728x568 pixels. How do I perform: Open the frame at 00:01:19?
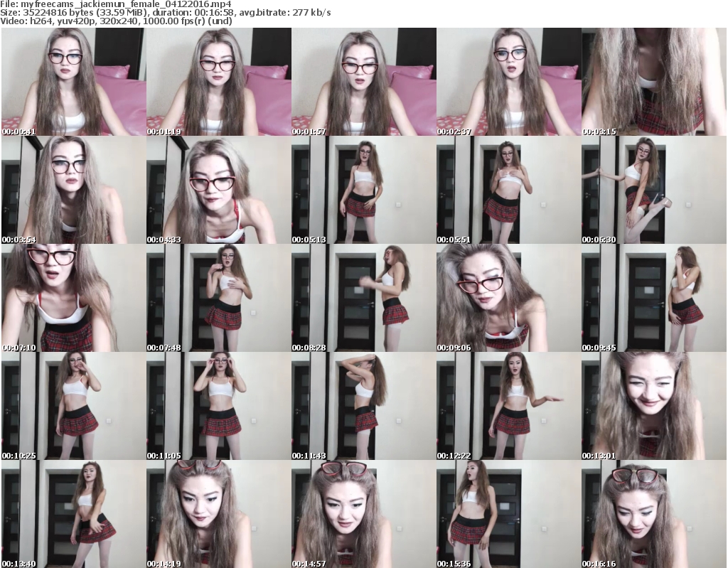pyautogui.click(x=218, y=82)
